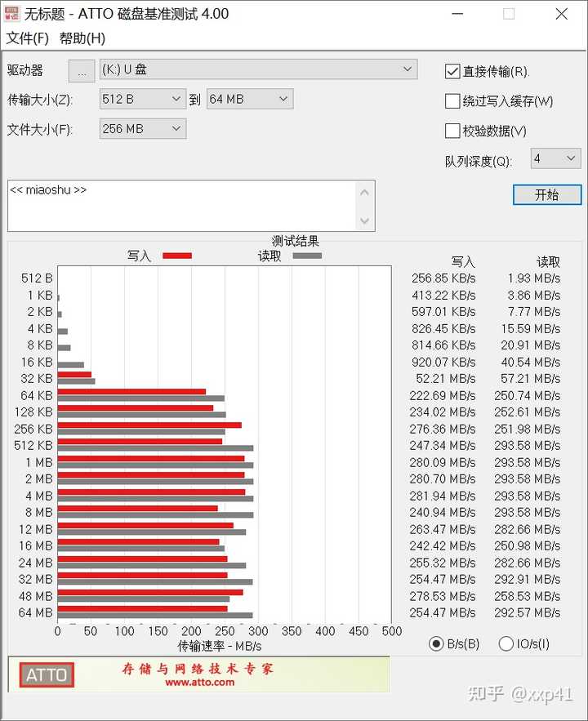Open the drive selection dropdown (K:) U 盘
This screenshot has height=721, width=588.
point(258,69)
